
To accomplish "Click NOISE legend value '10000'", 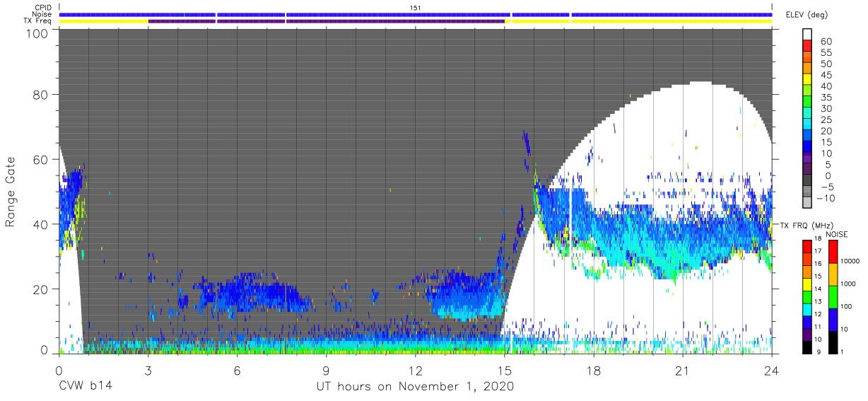I will (x=850, y=261).
